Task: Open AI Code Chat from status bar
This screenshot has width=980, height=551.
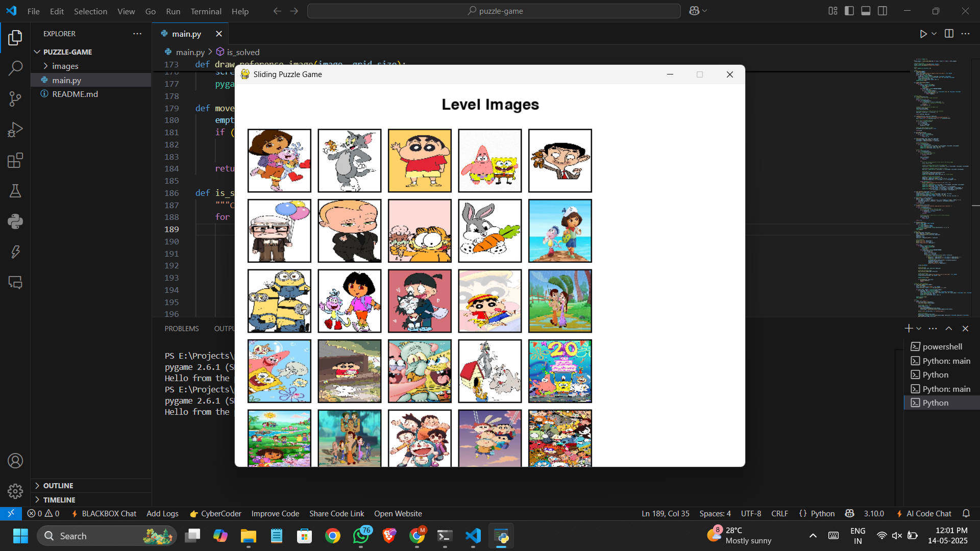Action: [x=924, y=513]
